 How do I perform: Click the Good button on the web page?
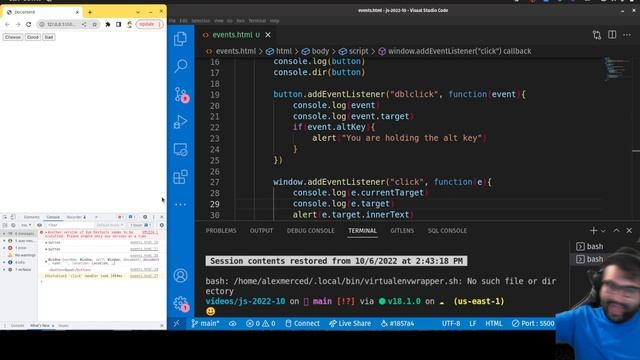pyautogui.click(x=33, y=37)
